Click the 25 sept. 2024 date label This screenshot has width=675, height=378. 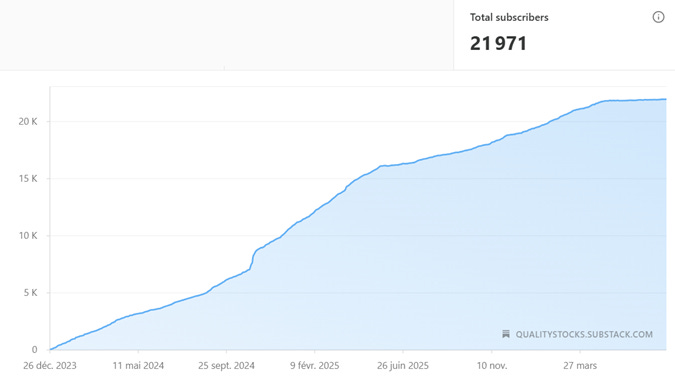226,366
